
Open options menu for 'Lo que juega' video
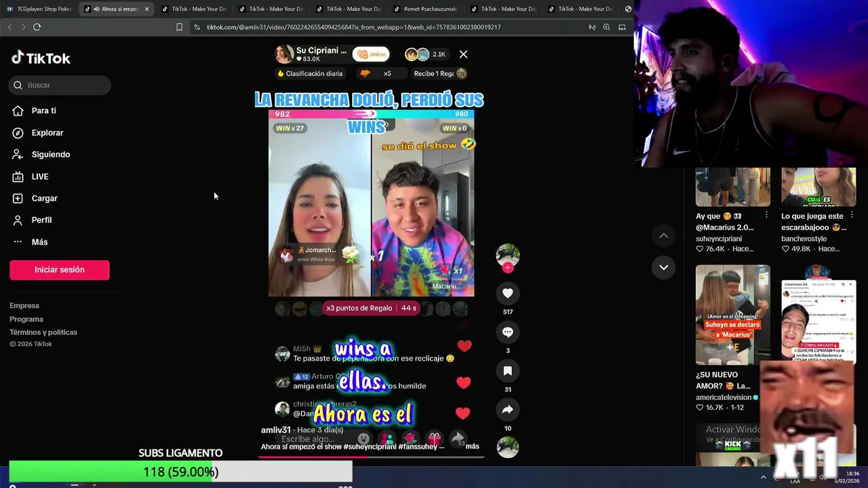pos(852,215)
